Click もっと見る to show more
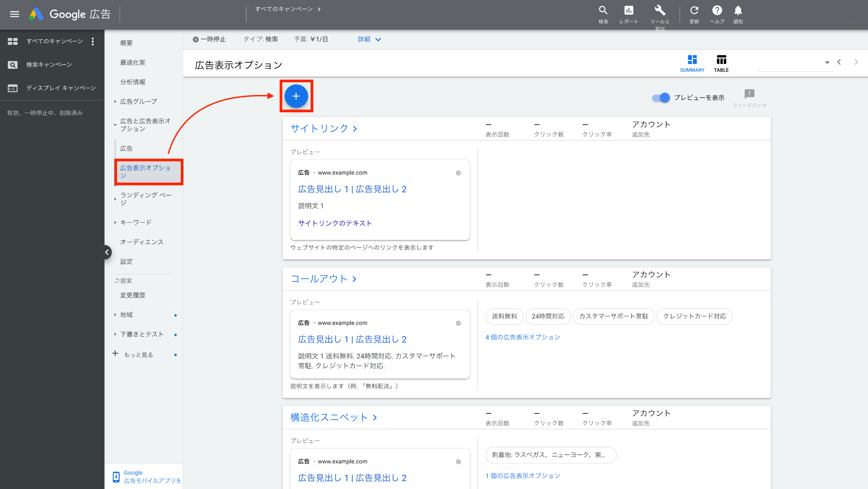The image size is (868, 489). [139, 355]
